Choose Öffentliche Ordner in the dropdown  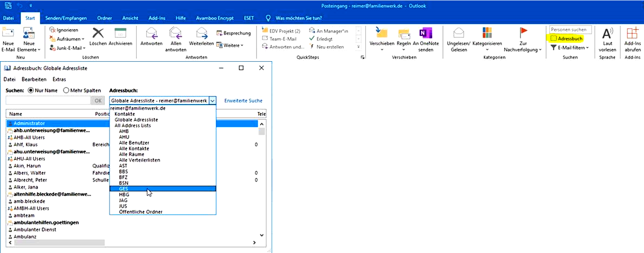(x=140, y=212)
